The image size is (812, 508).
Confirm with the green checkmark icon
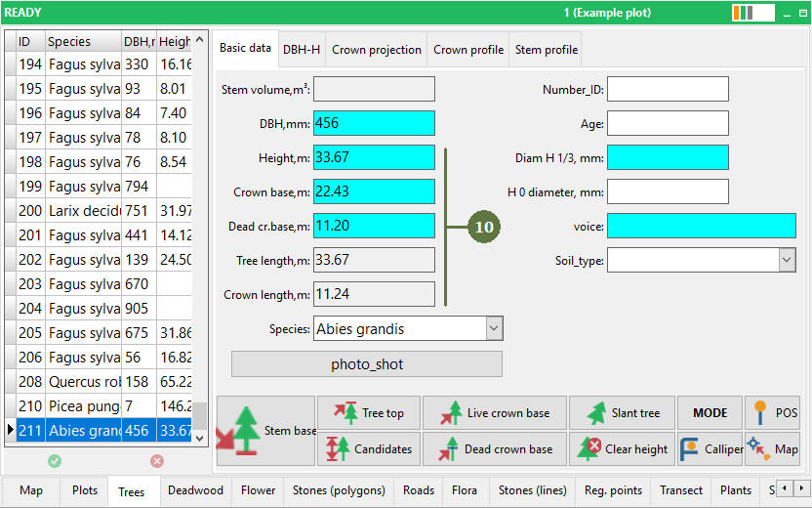(55, 461)
